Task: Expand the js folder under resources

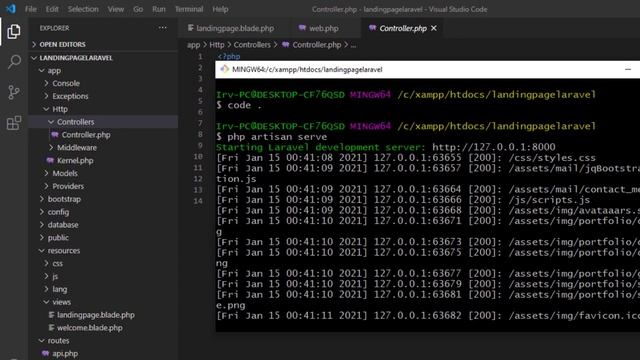Action: (x=103, y=276)
